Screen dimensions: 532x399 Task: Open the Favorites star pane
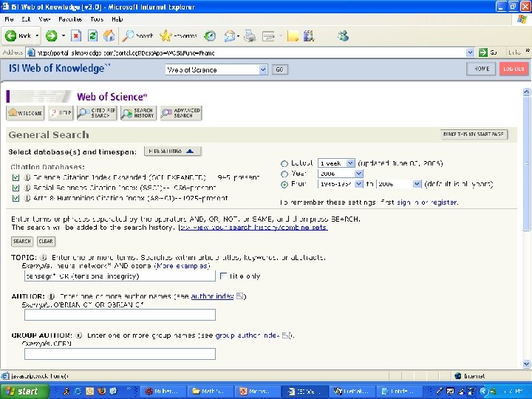point(178,35)
